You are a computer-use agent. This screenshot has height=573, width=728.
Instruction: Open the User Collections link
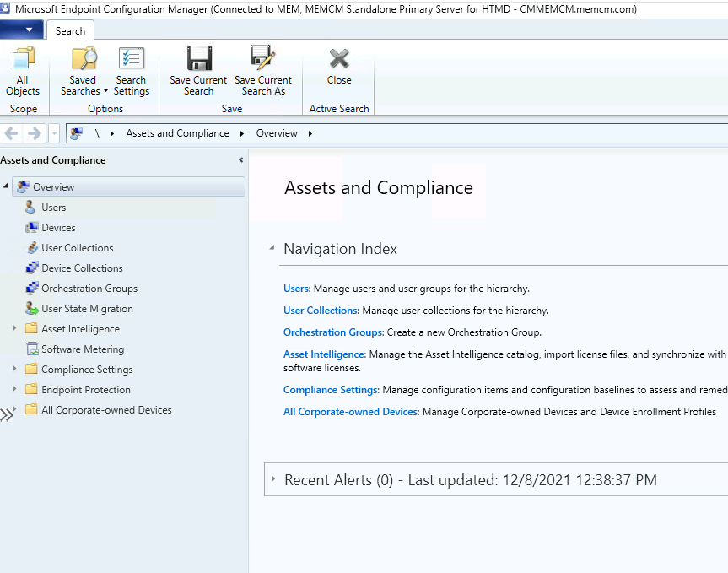click(321, 311)
